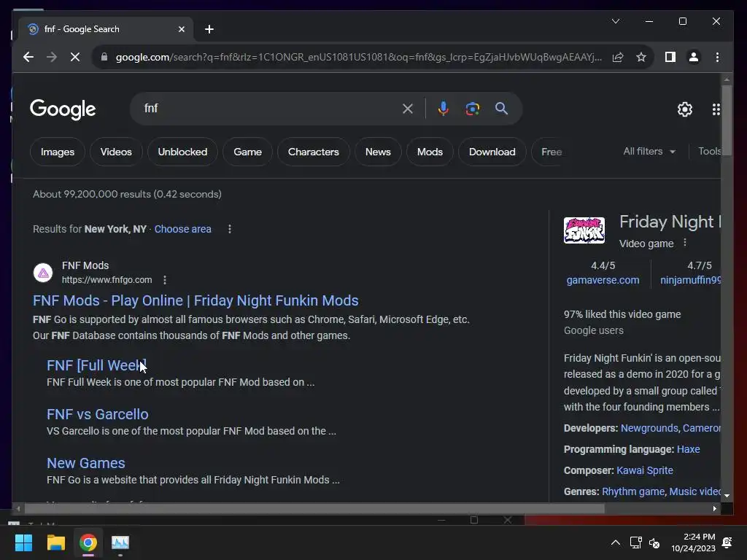Select the Unblocked filter chip
The image size is (747, 560).
coord(182,152)
